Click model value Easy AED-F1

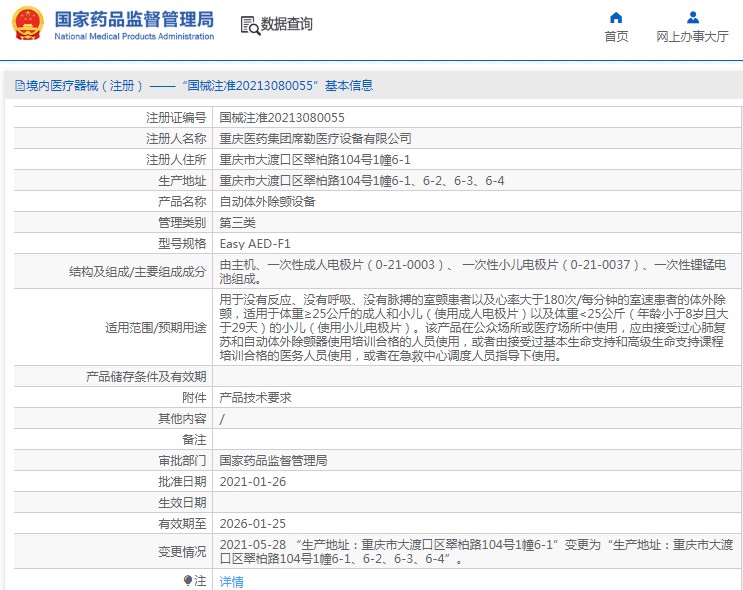255,243
